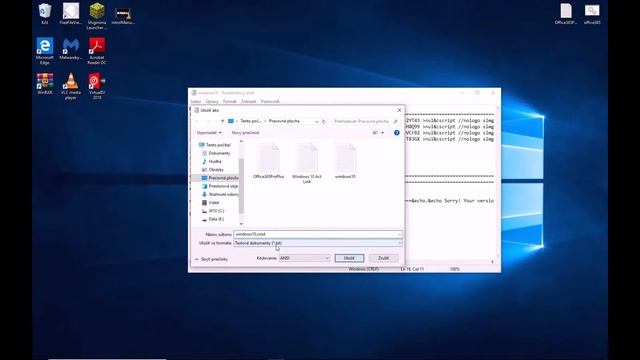The image size is (640, 360).
Task: Select Stiahnuté súbory in the navigation tree
Action: point(220,194)
